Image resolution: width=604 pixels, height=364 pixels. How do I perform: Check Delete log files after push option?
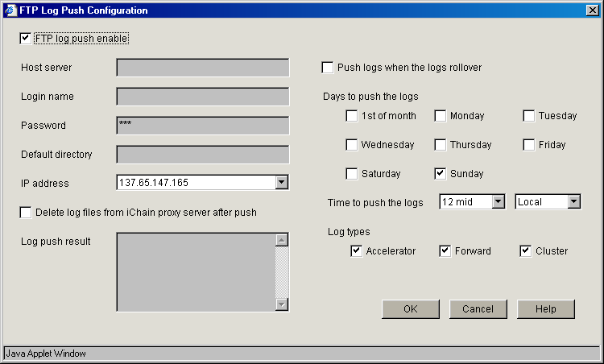26,213
